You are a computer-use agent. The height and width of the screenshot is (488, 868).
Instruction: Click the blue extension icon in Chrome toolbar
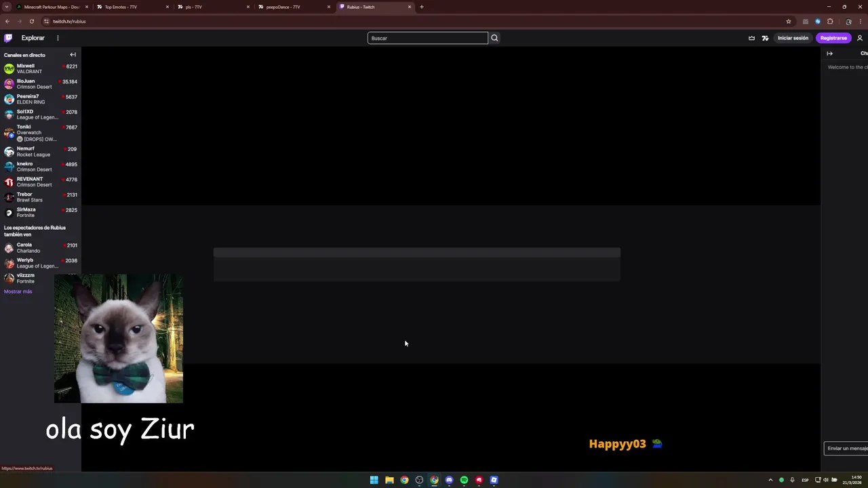pos(818,21)
